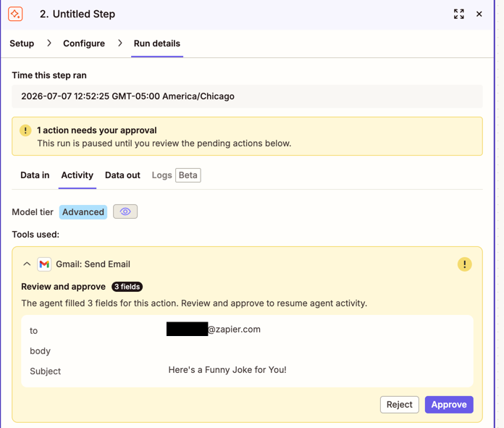Screen dimensions: 504x428
Task: Switch to the Data in tab
Action: click(x=35, y=175)
